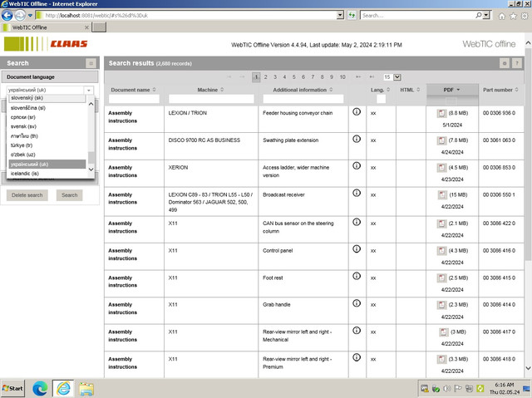Open File Explorer from taskbar
Image resolution: width=532 pixels, height=398 pixels.
[x=86, y=389]
